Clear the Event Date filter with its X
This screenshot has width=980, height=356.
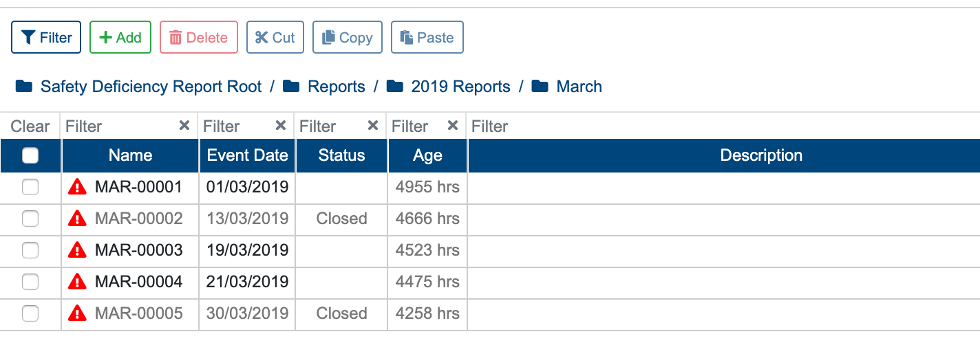281,126
